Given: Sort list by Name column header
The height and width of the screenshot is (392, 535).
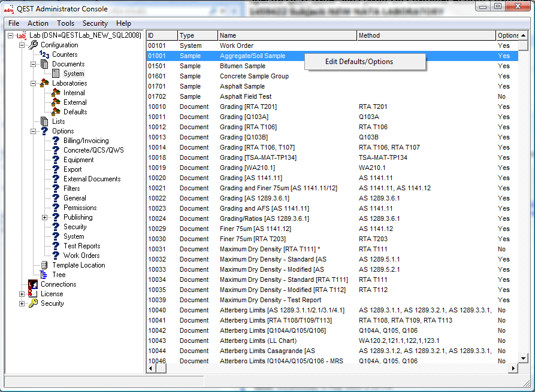Looking at the screenshot, I should [x=287, y=35].
